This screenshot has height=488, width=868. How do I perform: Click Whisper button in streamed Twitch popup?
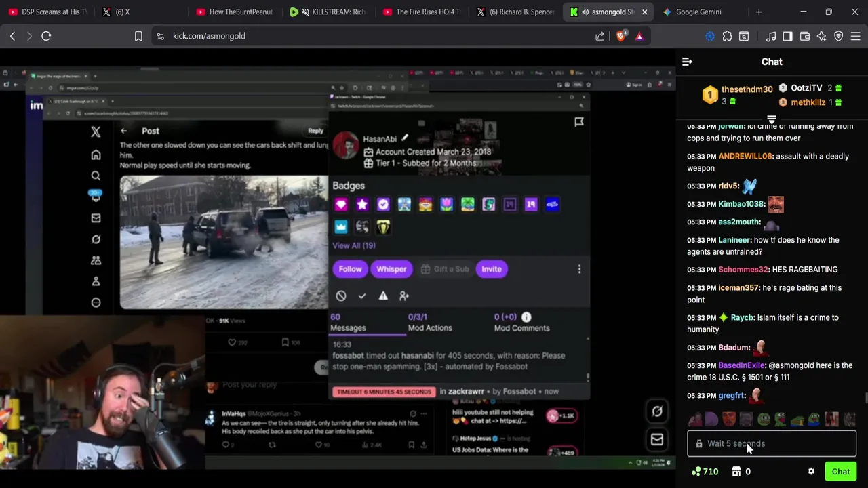[x=391, y=269]
